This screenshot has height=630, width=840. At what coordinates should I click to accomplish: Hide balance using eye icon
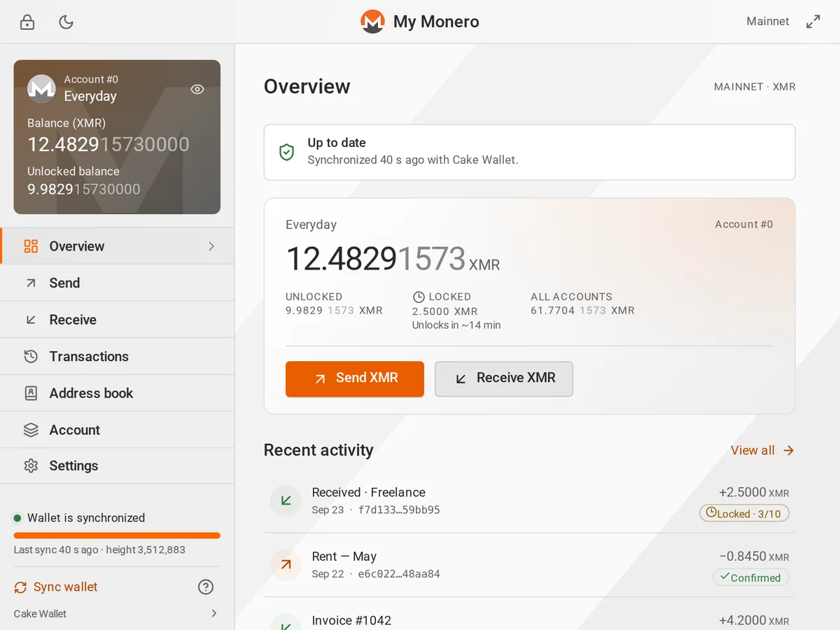[197, 89]
